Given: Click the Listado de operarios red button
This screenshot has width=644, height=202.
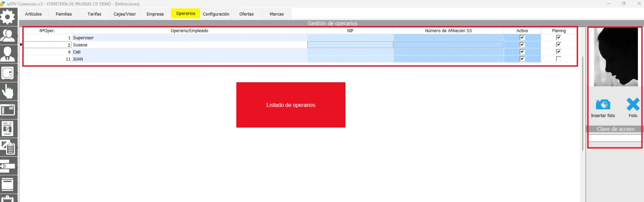Looking at the screenshot, I should [291, 105].
